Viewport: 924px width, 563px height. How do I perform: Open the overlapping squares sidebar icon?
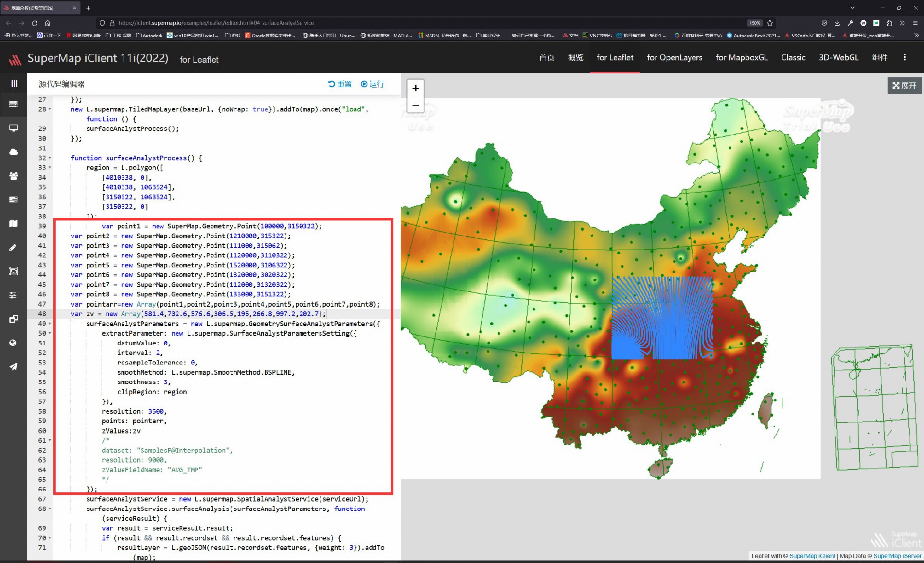click(x=14, y=319)
